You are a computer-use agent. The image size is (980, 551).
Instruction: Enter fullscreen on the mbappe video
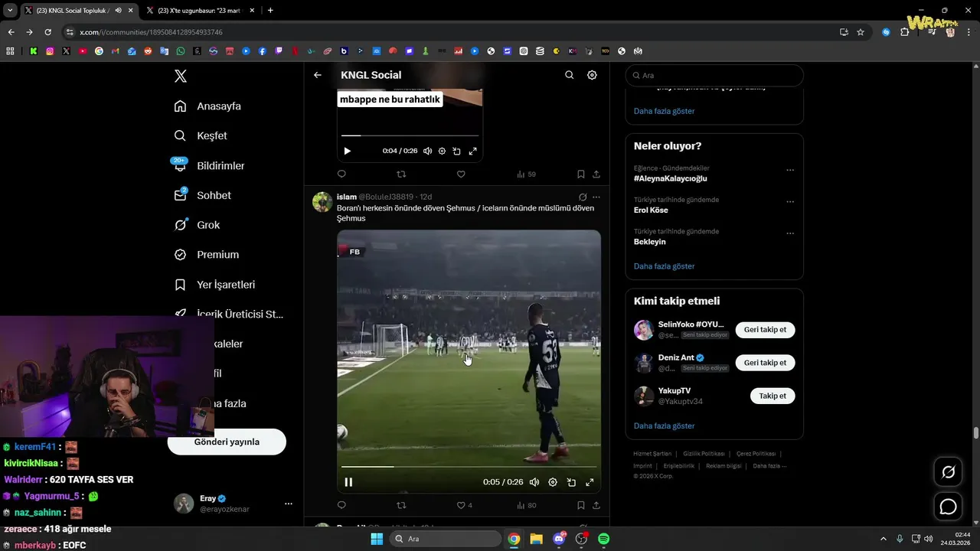click(472, 152)
